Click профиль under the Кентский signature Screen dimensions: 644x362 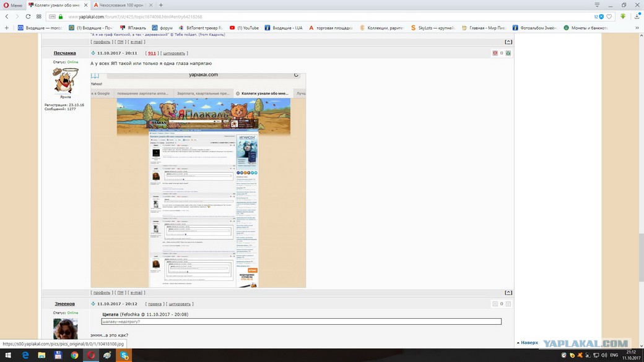click(x=102, y=42)
